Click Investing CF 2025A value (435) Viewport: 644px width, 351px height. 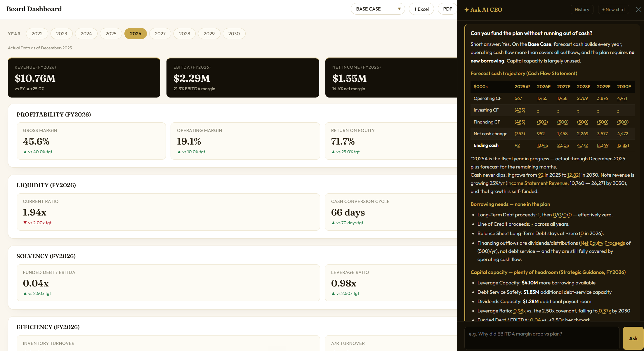point(520,110)
